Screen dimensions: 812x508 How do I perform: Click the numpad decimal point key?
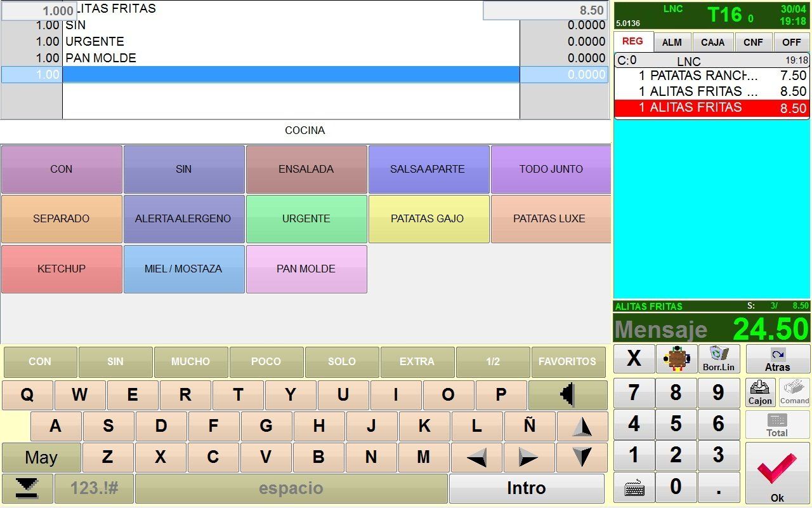(719, 488)
